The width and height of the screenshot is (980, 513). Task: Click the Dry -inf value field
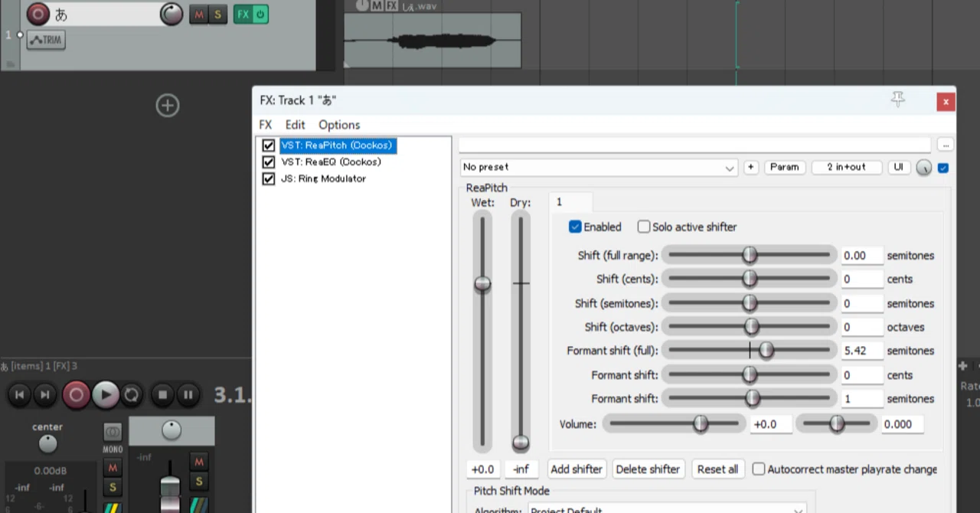(521, 469)
